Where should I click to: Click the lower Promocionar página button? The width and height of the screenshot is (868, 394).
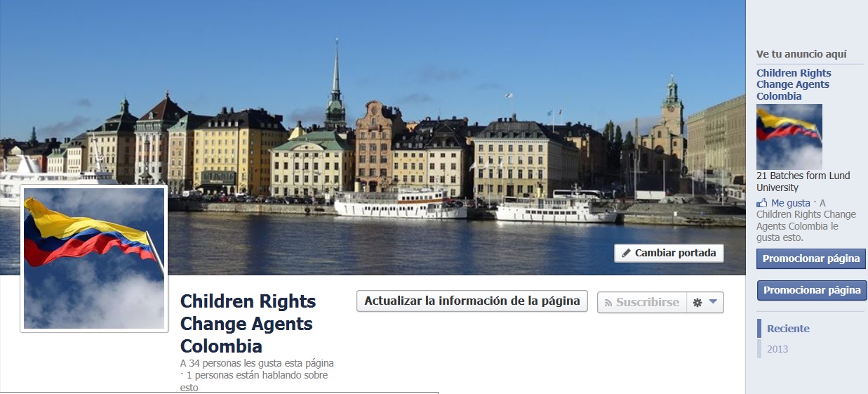812,290
